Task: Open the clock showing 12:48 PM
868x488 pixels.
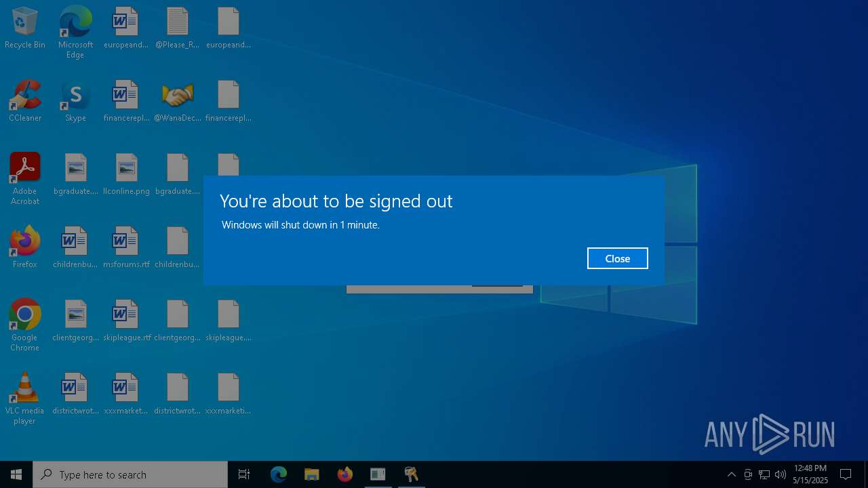Action: click(810, 474)
